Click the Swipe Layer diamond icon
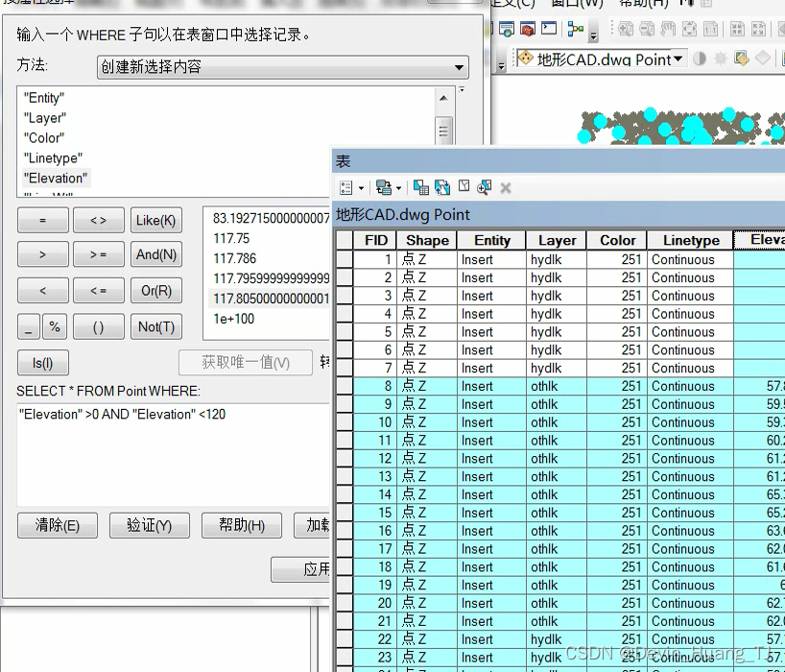 tap(763, 59)
